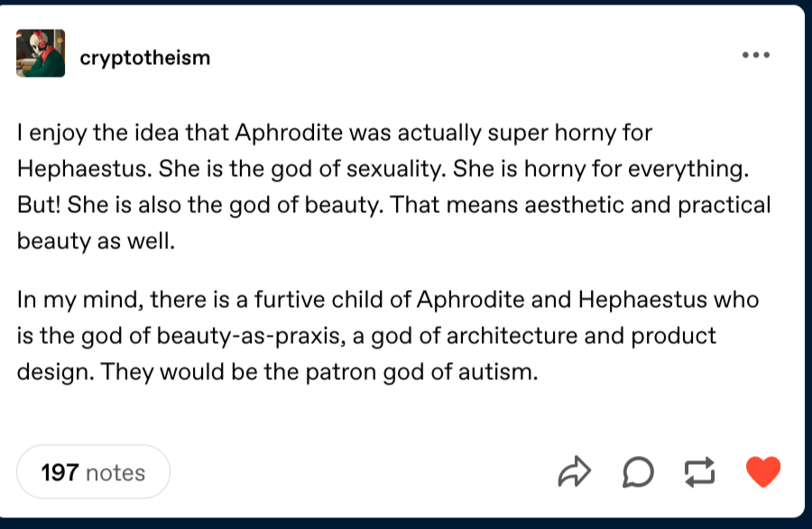This screenshot has height=529, width=812.
Task: Open cryptotheism's avatar image
Action: (x=41, y=53)
